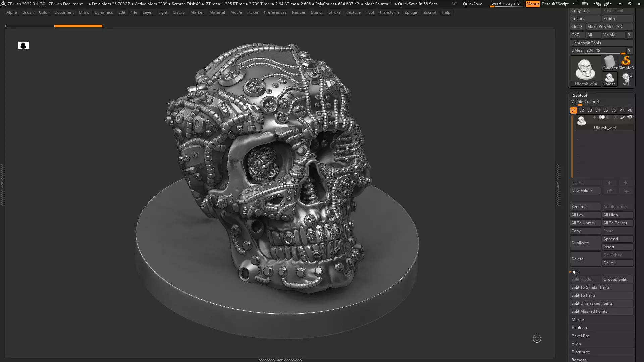Screen dimensions: 644x362
Task: Expand the Merge section
Action: coord(578,320)
